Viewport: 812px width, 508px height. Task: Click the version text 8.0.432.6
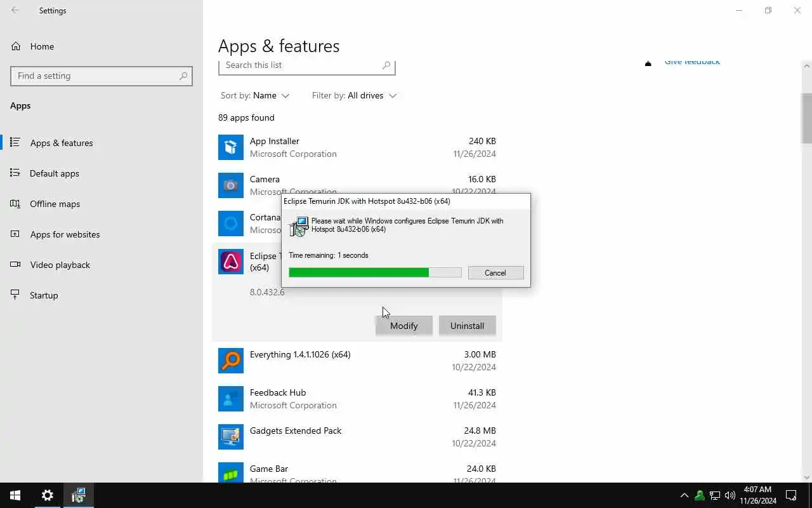coord(267,292)
